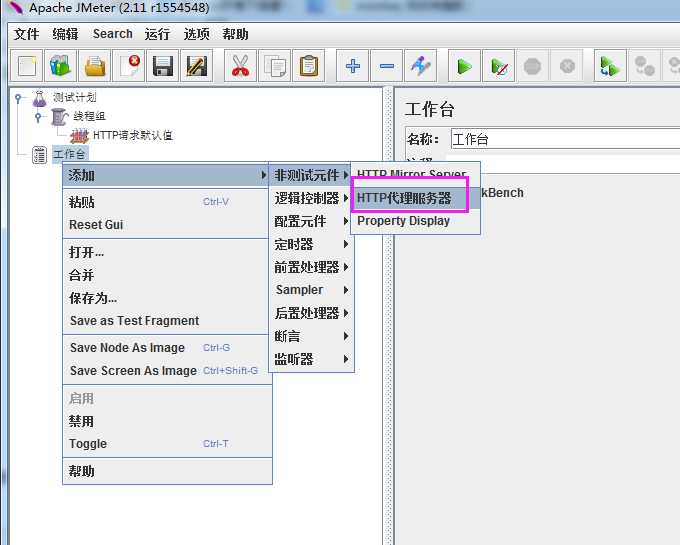Click the Copy toolbar icon
The image size is (680, 545).
275,66
